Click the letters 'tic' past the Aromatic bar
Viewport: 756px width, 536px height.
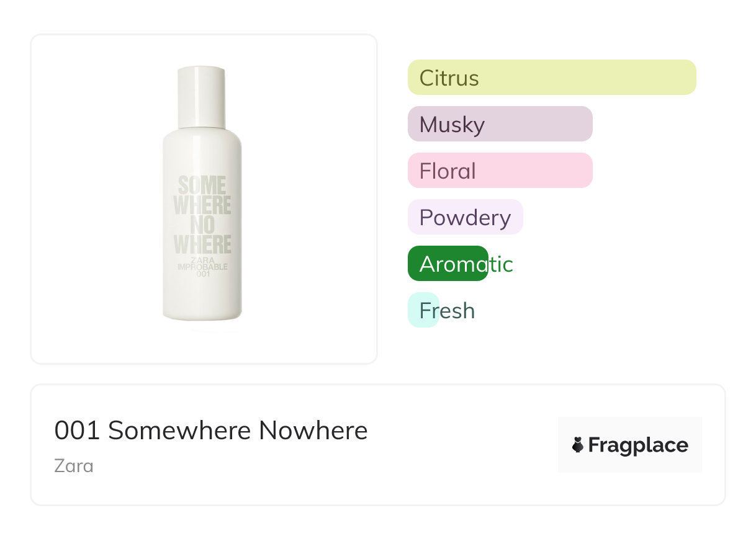pyautogui.click(x=502, y=264)
